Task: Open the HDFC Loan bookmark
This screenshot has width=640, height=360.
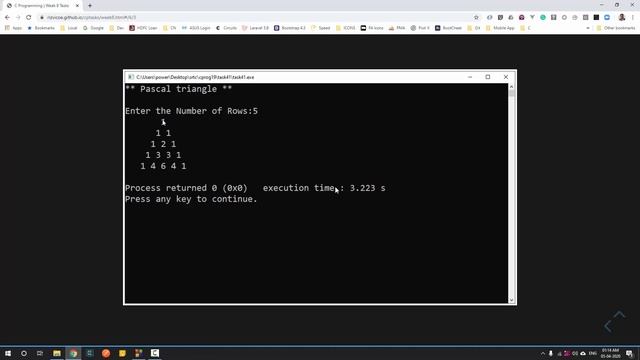Action: point(143,28)
